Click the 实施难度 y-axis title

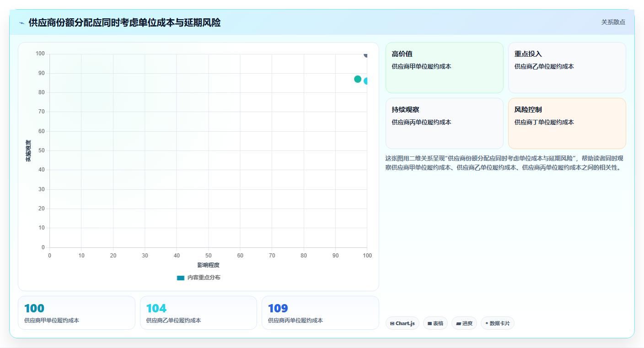(28, 151)
